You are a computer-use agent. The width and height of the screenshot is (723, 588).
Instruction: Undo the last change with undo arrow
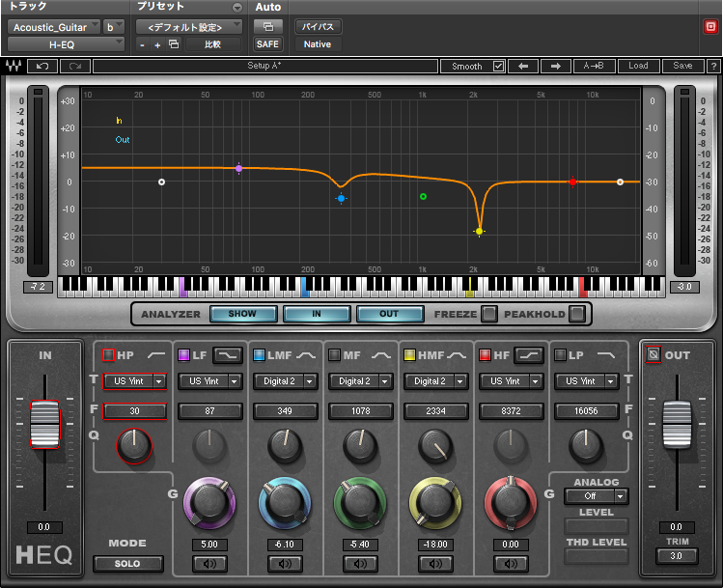click(42, 66)
